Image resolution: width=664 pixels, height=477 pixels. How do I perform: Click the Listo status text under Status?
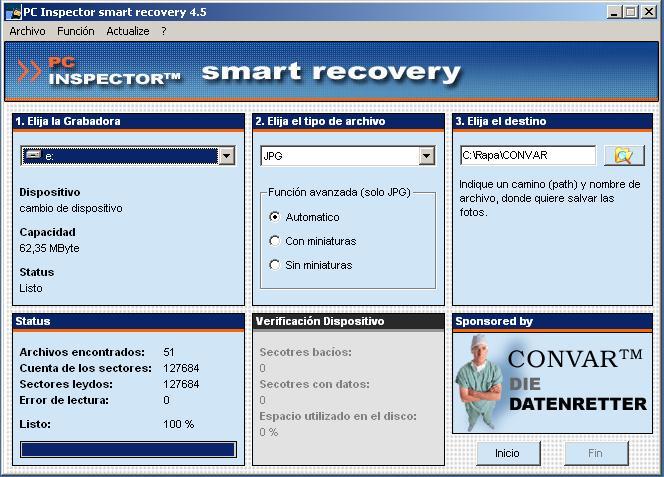[31, 288]
